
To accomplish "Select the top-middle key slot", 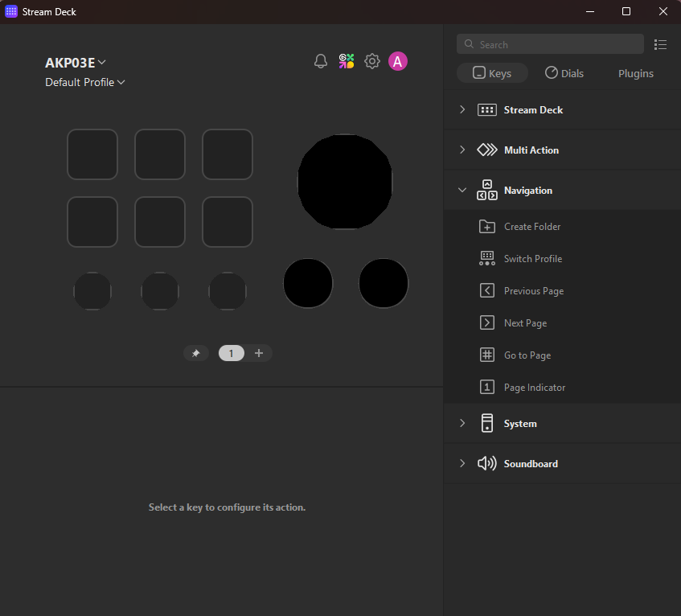I will point(160,154).
